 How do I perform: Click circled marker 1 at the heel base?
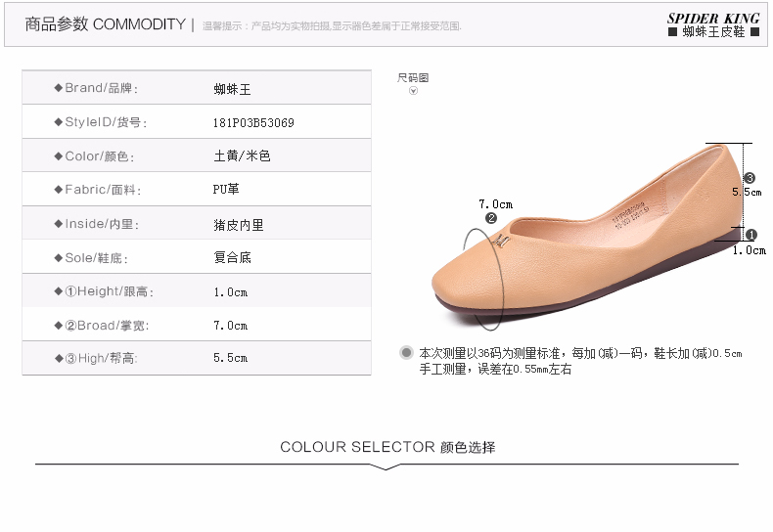(x=750, y=235)
